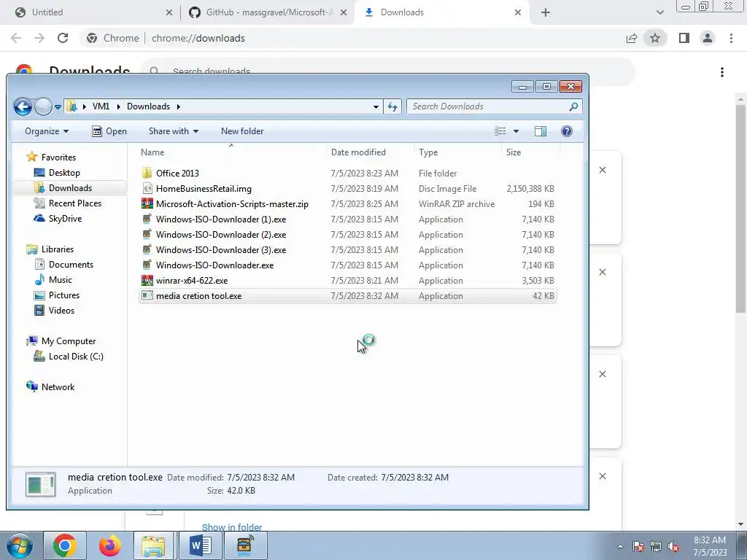The width and height of the screenshot is (747, 560).
Task: Select Windows-ISO-Downloader (3).exe file name
Action: [x=221, y=250]
